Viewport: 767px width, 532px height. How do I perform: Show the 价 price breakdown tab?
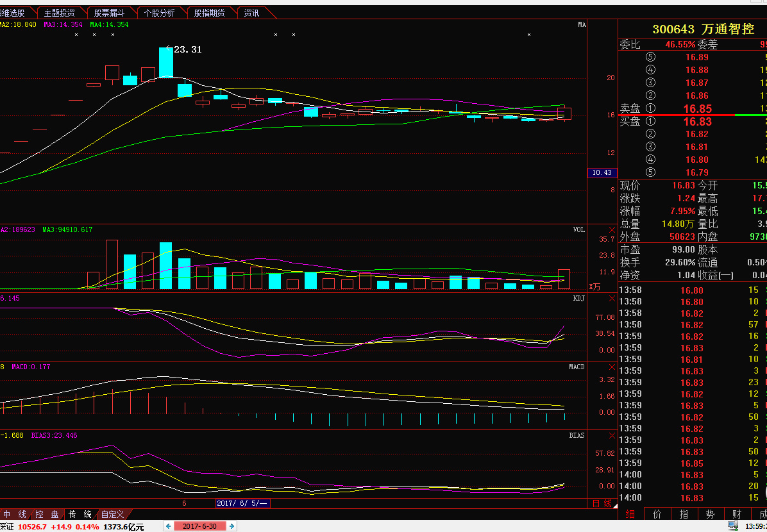tap(657, 514)
